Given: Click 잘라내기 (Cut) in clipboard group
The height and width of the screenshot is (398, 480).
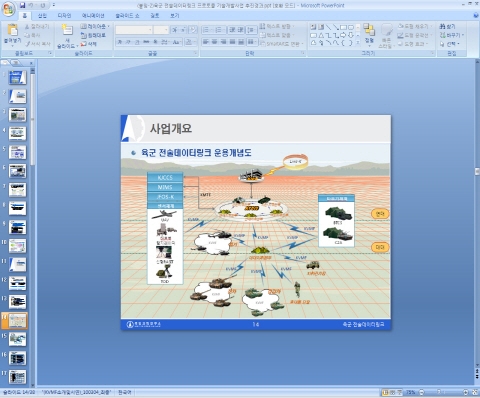Looking at the screenshot, I should [x=37, y=26].
